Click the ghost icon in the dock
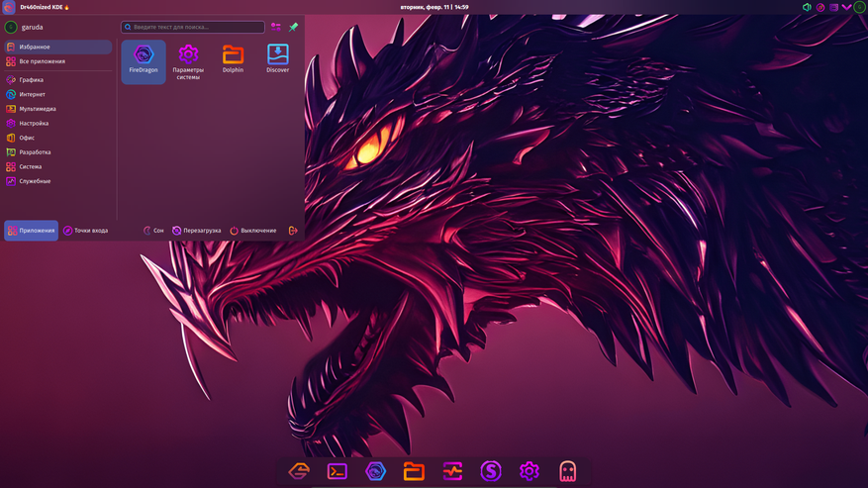The image size is (868, 488). click(x=567, y=471)
